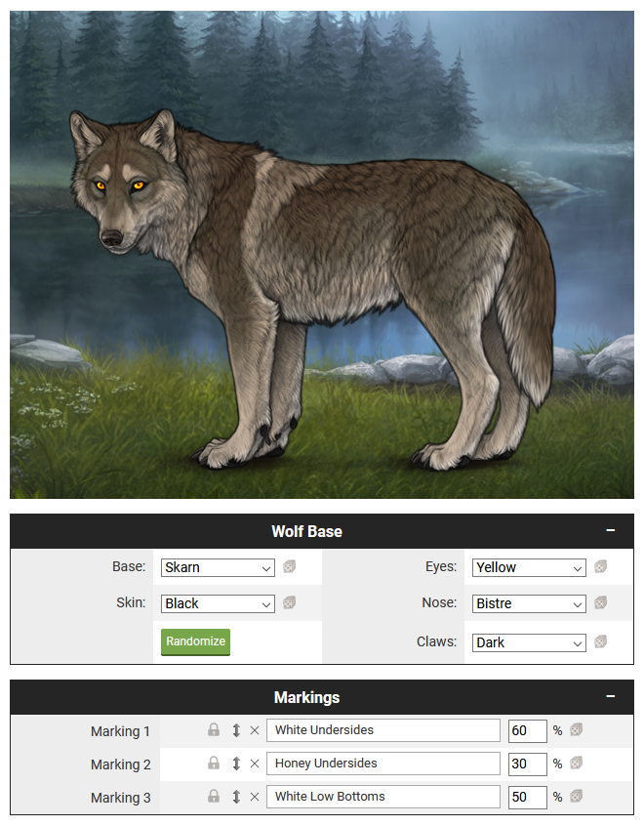Collapse the Wolf Base panel

click(611, 531)
